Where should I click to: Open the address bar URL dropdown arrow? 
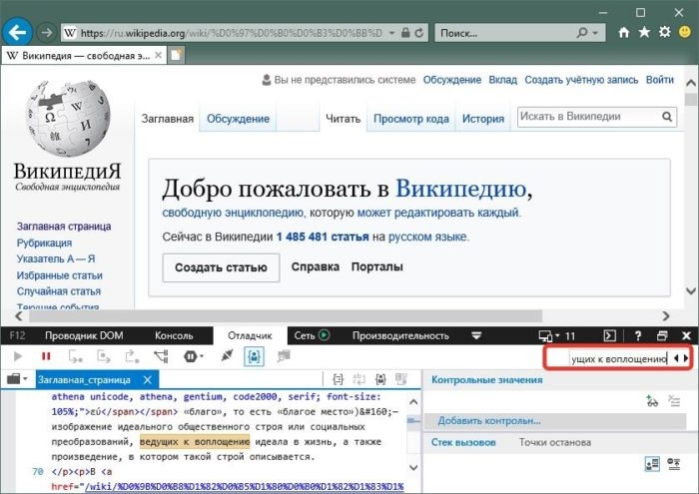(391, 33)
